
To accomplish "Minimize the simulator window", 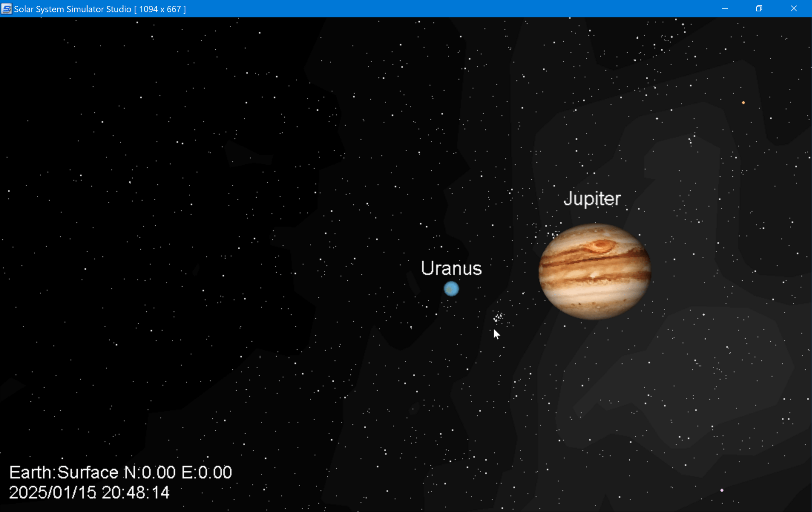I will (725, 9).
